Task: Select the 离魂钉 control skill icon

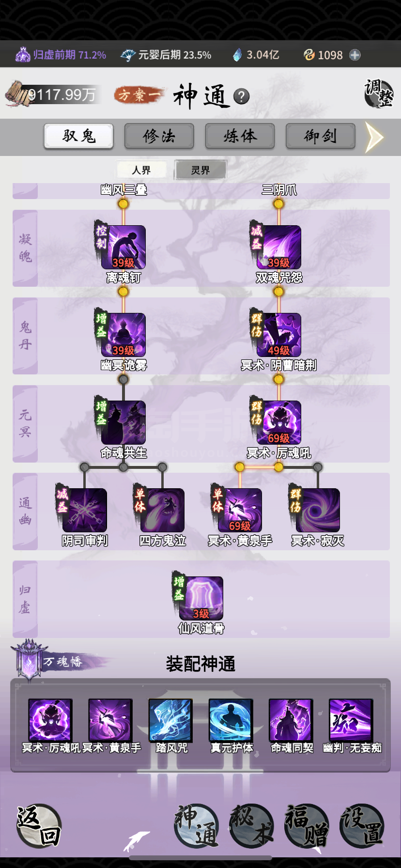Action: coord(123,247)
